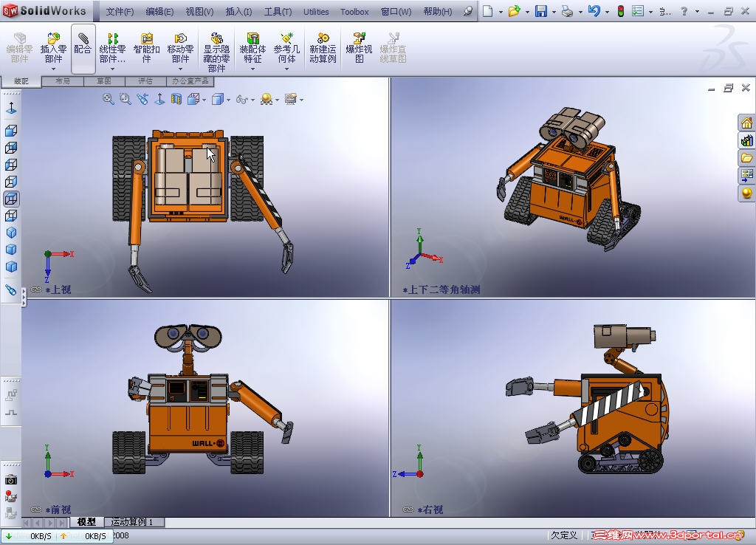Open the Apply Scene dropdown in heads-up toolbar
The height and width of the screenshot is (545, 756).
click(278, 100)
